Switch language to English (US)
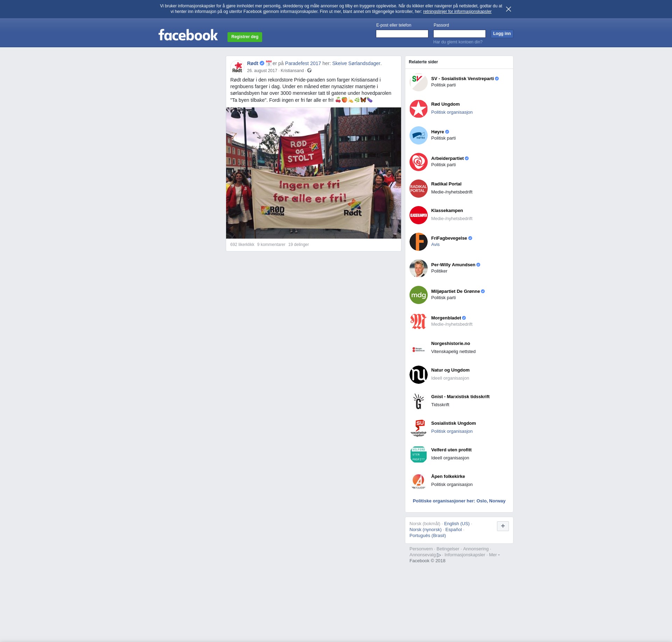Screen dimensions: 672x642 [x=457, y=524]
